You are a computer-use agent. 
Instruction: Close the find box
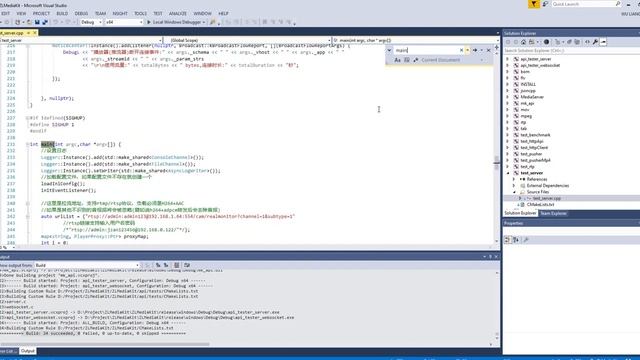coord(489,50)
